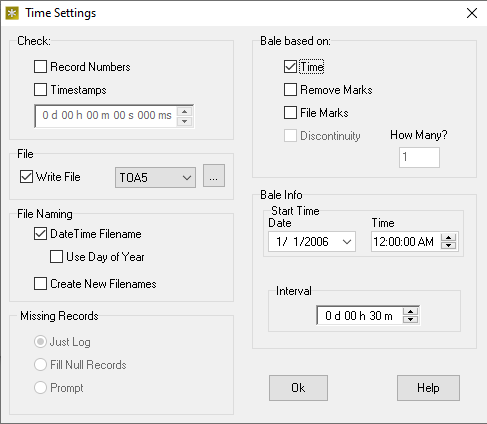Click the up arrow on the Interval spinner
Viewport: 487px width, 424px height.
411,312
